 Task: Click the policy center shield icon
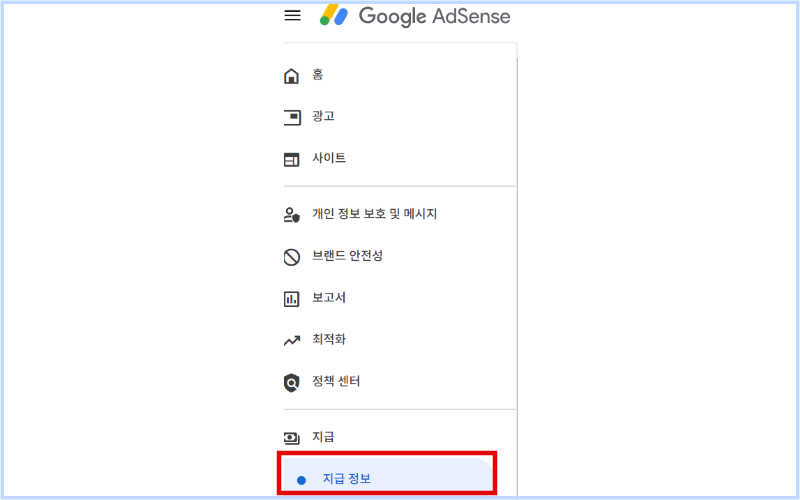click(x=291, y=382)
